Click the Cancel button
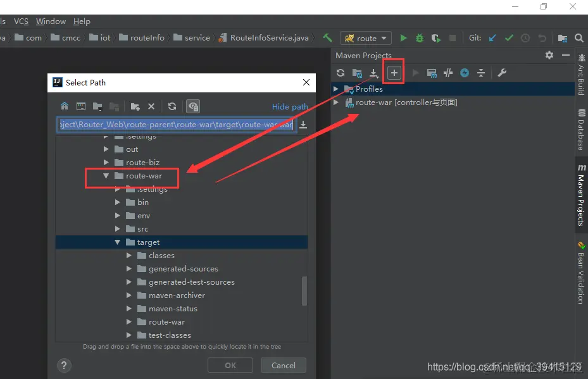Screen dimensions: 588x379 [284, 365]
